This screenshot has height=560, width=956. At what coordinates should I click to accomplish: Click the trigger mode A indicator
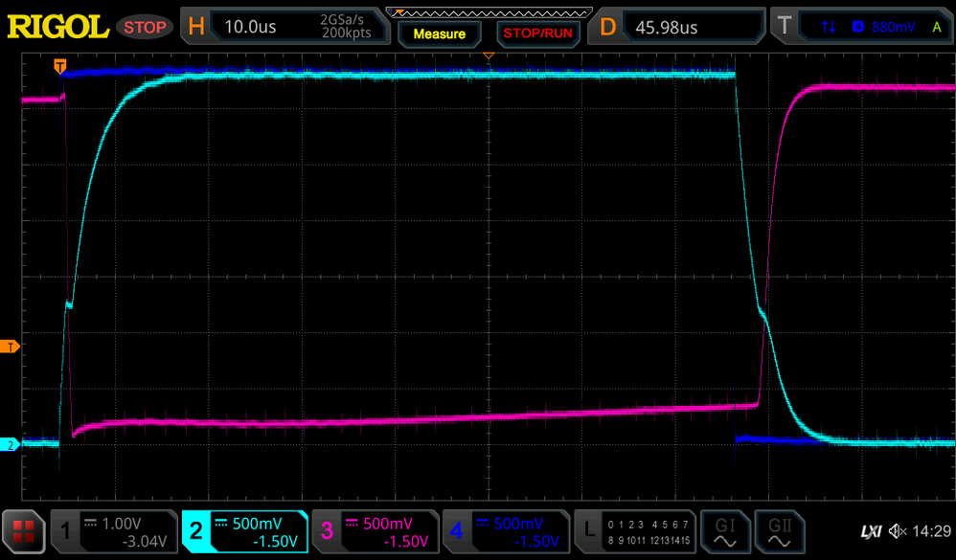pyautogui.click(x=937, y=27)
